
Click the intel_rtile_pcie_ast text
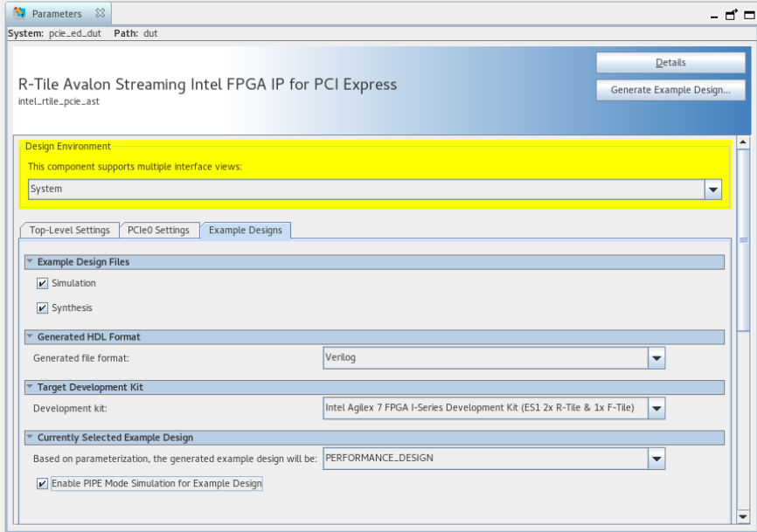pos(59,101)
